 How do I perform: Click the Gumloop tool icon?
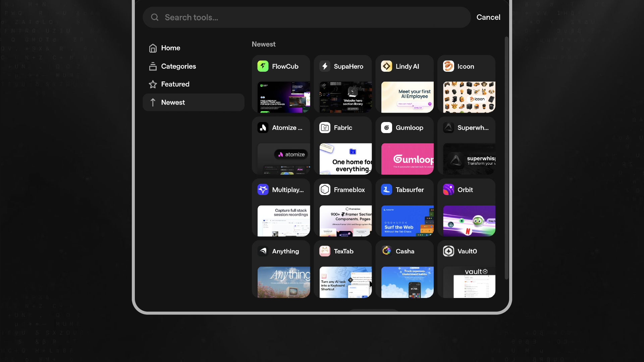[x=386, y=128]
